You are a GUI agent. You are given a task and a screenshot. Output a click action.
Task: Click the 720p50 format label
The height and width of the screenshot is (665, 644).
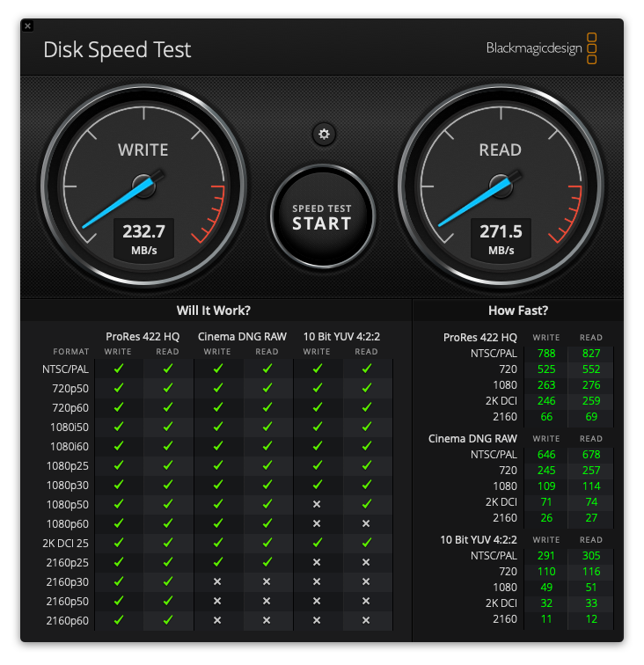70,389
